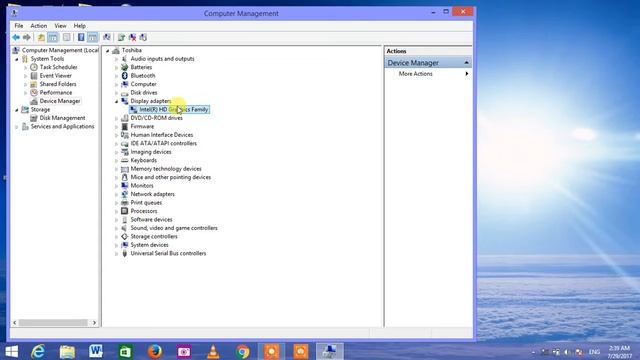
Task: Collapse the System Tools node
Action: (x=17, y=59)
